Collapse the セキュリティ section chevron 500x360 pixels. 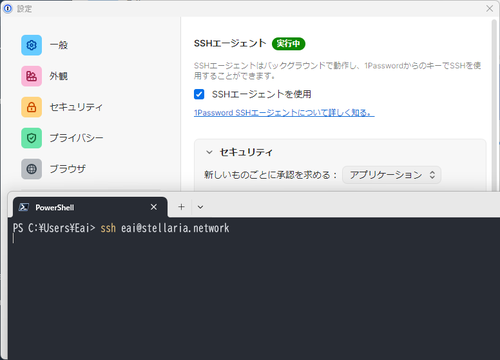click(x=209, y=152)
